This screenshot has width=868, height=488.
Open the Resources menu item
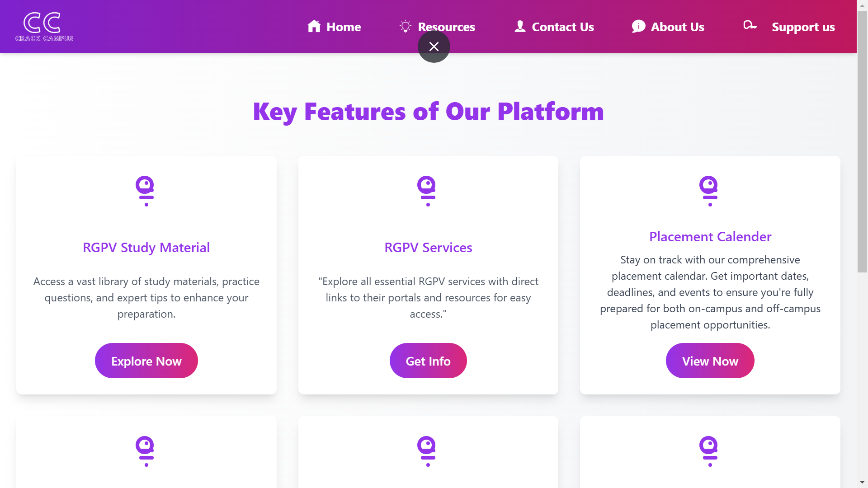446,27
